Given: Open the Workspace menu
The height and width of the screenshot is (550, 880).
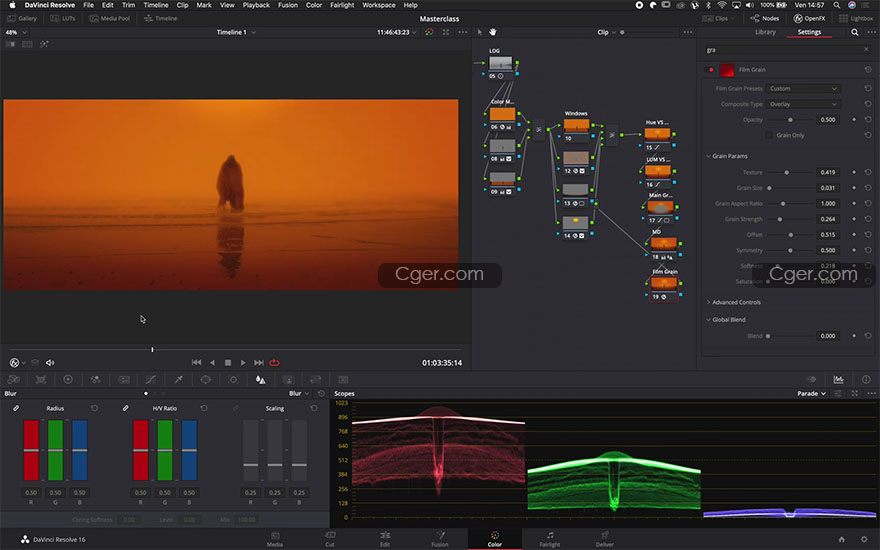Looking at the screenshot, I should [379, 5].
